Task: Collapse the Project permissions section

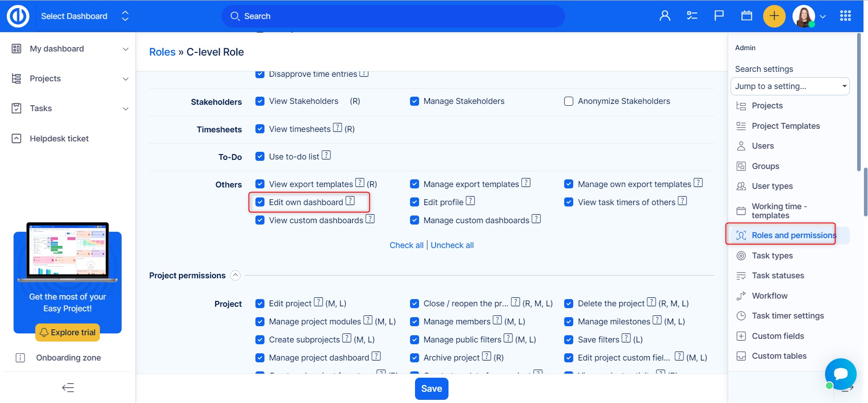Action: click(235, 276)
